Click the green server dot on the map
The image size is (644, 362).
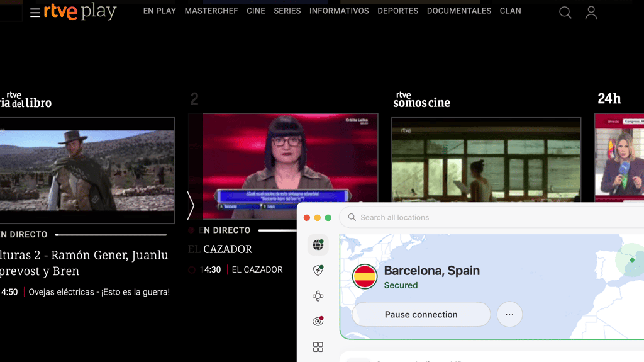(632, 260)
